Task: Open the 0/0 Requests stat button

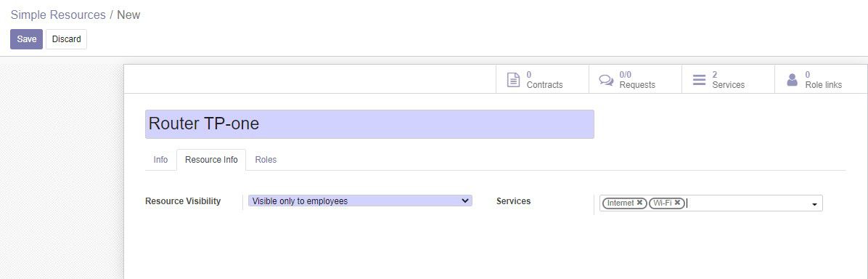Action: tap(636, 80)
